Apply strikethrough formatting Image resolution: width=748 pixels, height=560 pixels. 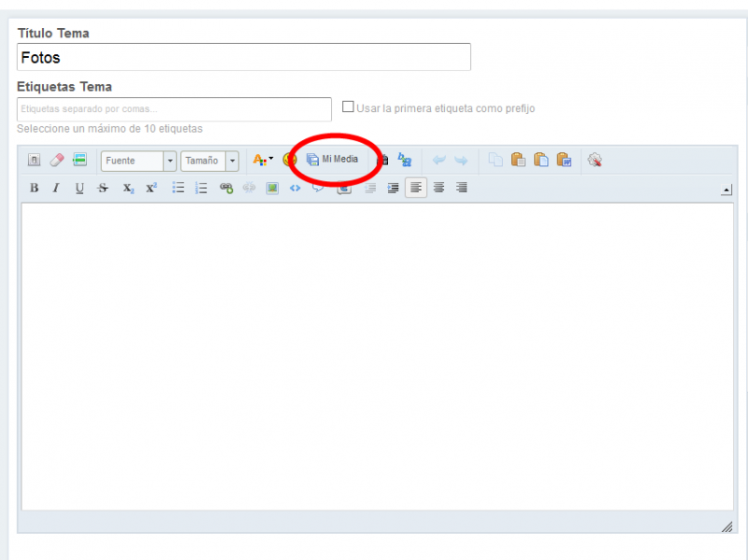103,188
